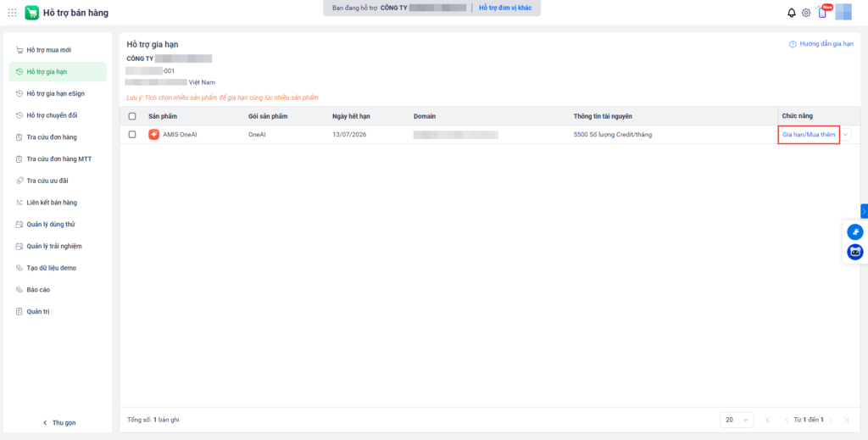
Task: Tick the select-all checkbox in table header
Action: (x=131, y=116)
